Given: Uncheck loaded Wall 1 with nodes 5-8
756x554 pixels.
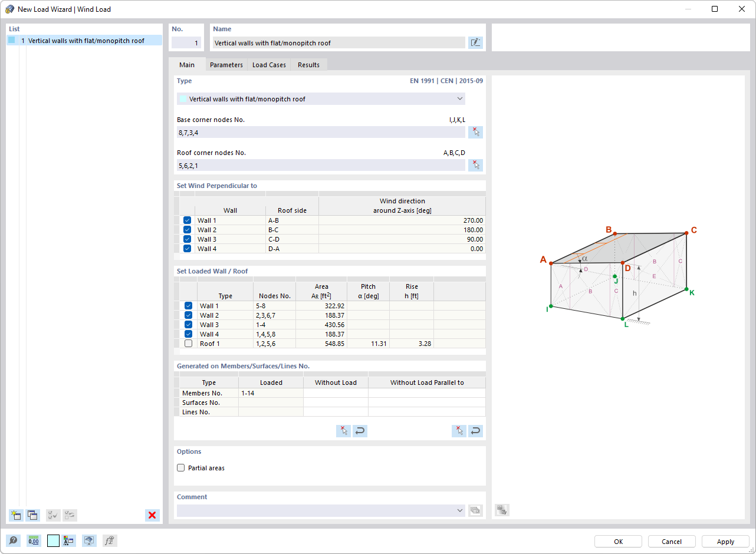Looking at the screenshot, I should [188, 306].
